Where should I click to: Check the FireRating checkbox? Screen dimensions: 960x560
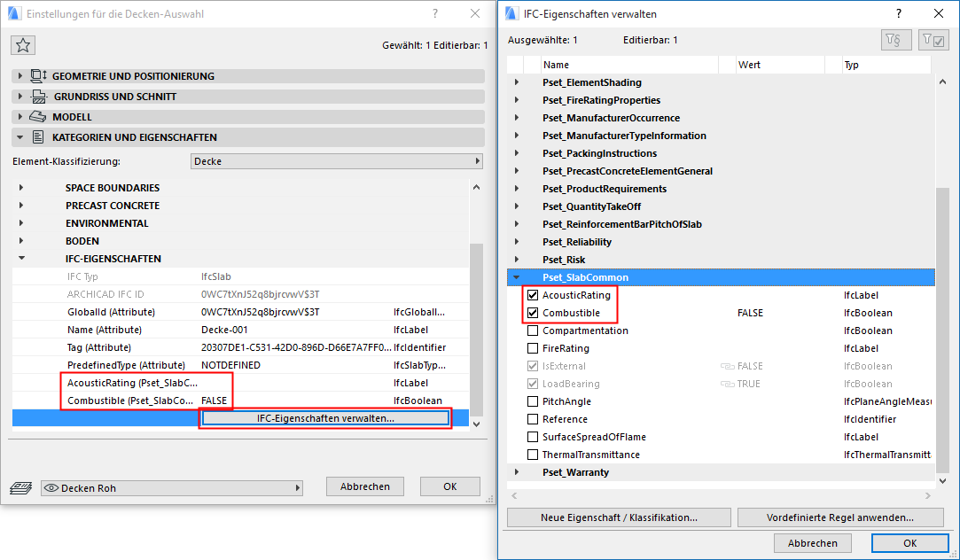[533, 348]
